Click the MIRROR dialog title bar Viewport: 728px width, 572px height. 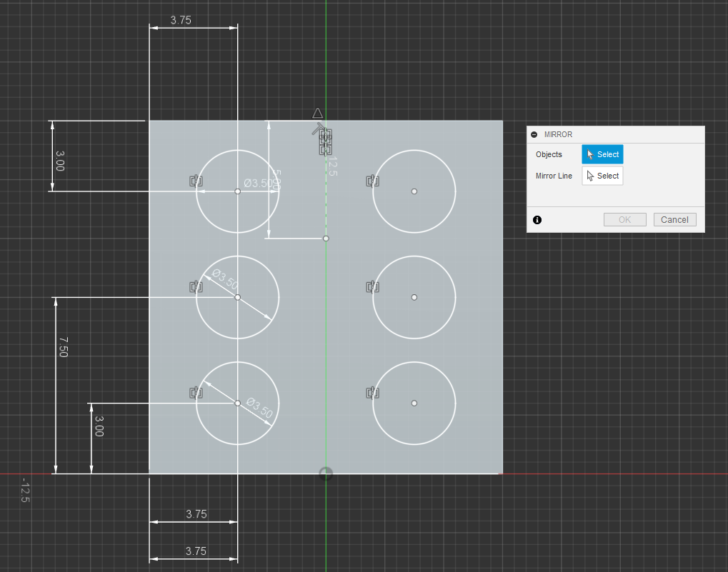[614, 134]
